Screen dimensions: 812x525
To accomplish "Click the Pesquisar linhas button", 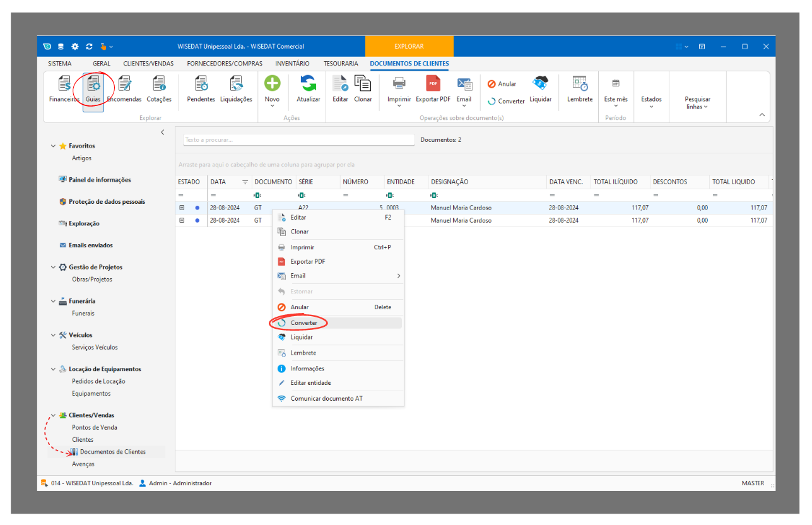I will (697, 102).
